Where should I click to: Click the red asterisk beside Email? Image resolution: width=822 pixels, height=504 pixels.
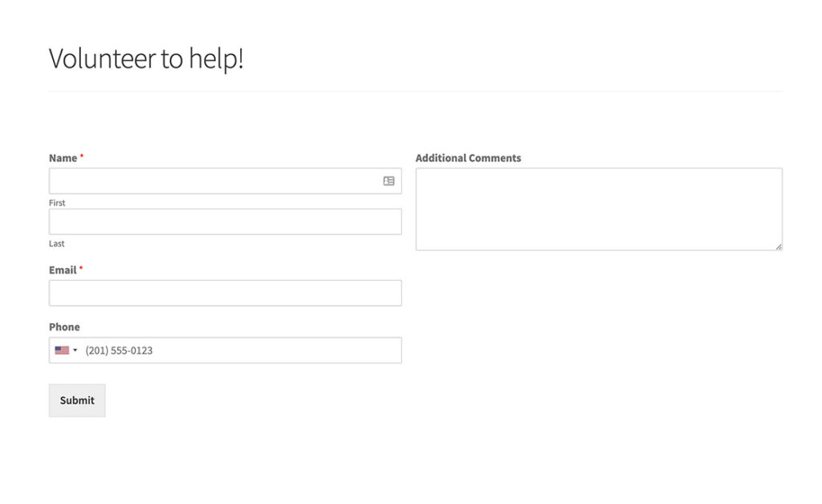click(x=81, y=269)
